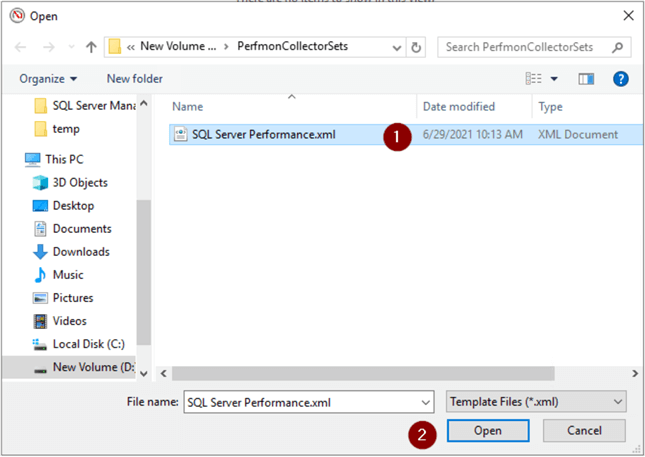The height and width of the screenshot is (457, 645).
Task: Go back using the left arrow button
Action: pyautogui.click(x=21, y=47)
